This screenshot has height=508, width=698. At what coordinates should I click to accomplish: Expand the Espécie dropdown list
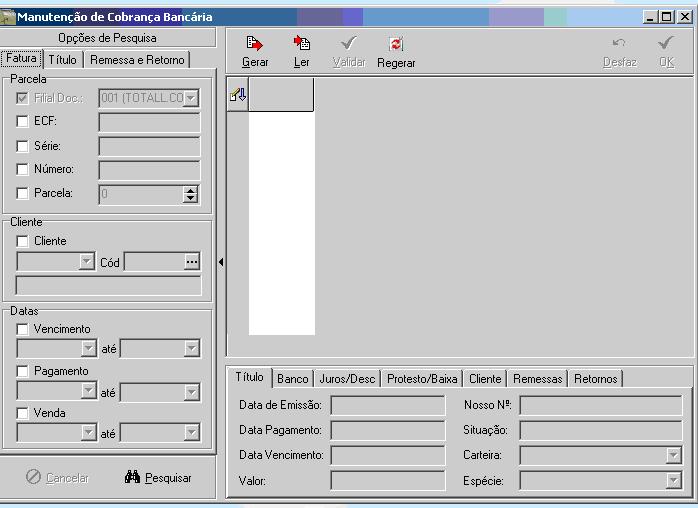[673, 481]
